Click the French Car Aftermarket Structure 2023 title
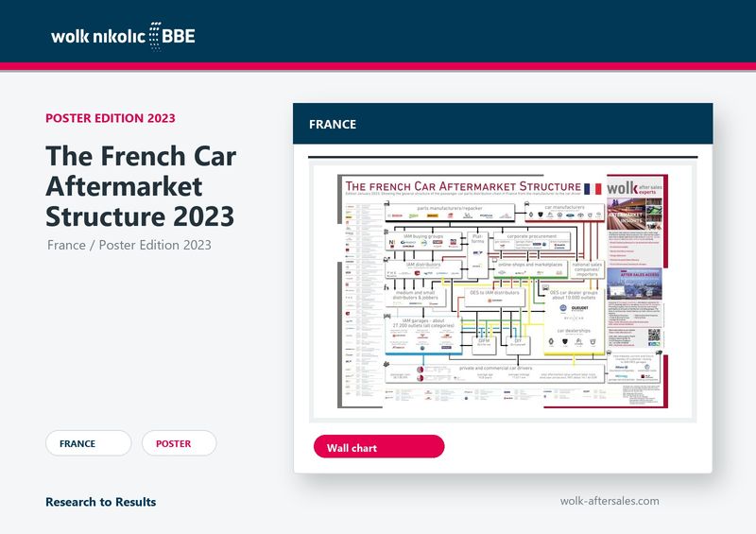 [141, 186]
